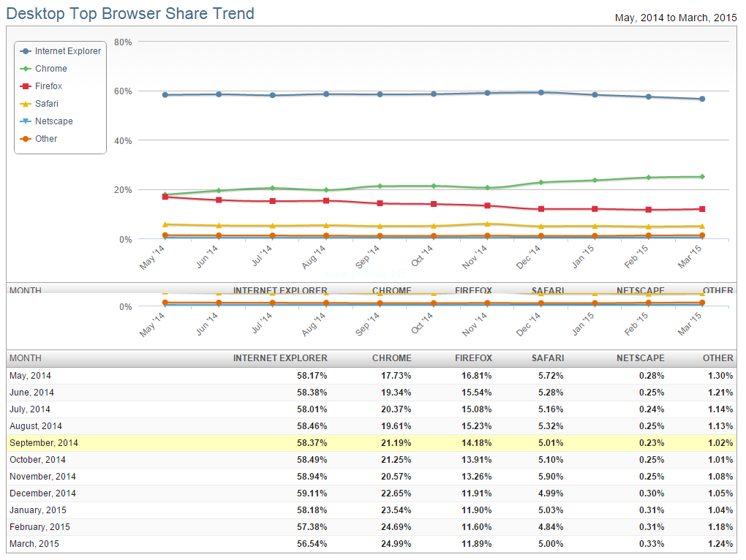Image resolution: width=746 pixels, height=560 pixels.
Task: Click the Chrome data point for Mar '15
Action: (702, 176)
